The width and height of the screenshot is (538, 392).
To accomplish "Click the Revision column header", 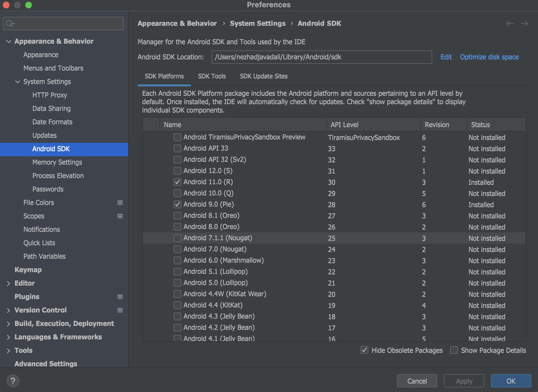I will tap(444, 125).
